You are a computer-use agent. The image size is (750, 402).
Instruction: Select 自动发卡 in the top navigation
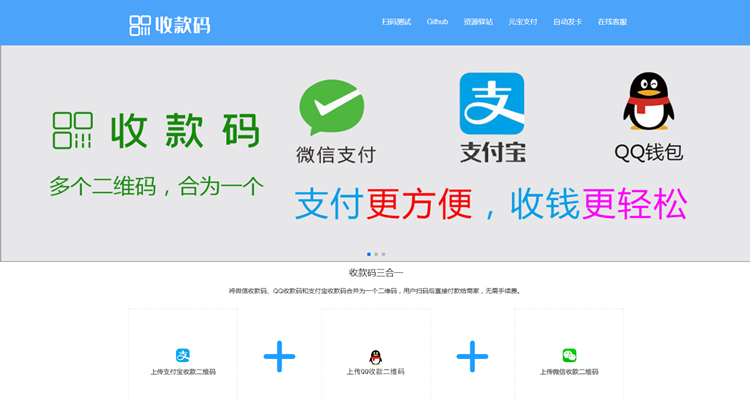(567, 22)
